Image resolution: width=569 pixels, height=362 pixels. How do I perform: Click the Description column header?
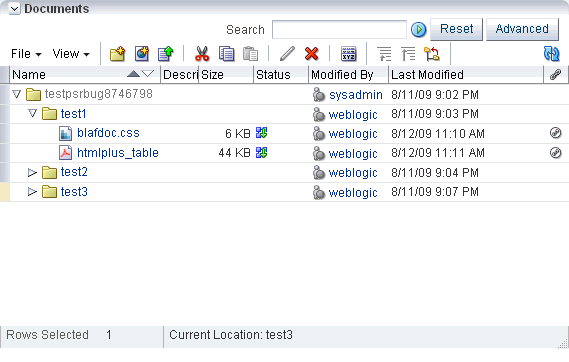pyautogui.click(x=180, y=75)
